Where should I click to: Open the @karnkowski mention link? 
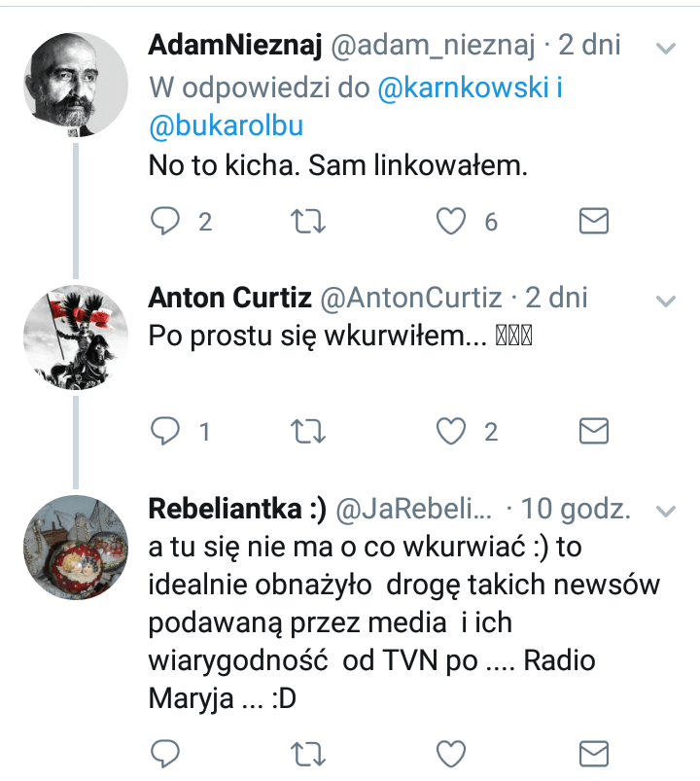(463, 88)
